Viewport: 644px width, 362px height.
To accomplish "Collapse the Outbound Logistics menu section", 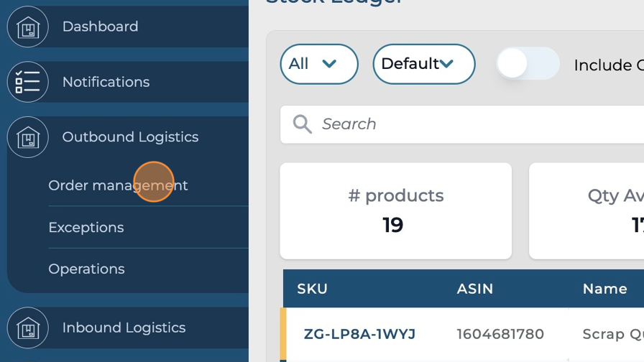I will [x=130, y=137].
